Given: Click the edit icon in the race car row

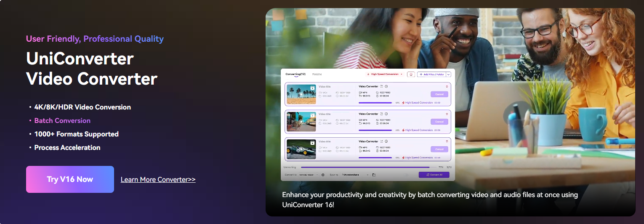Looking at the screenshot, I should (x=382, y=141).
